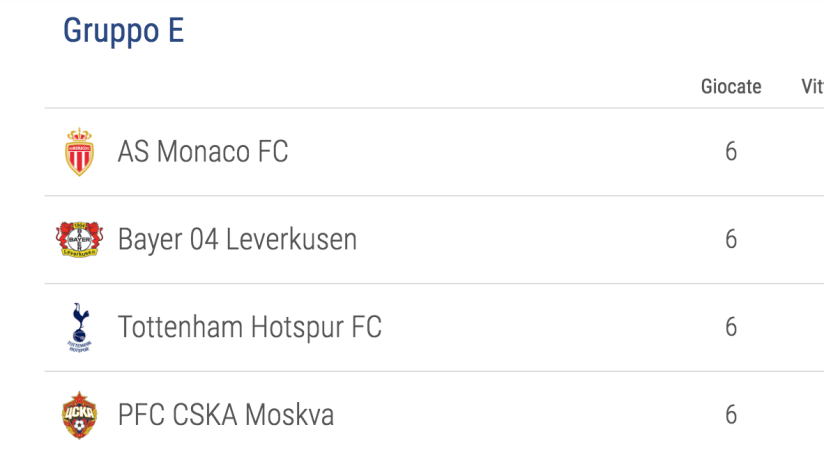824x464 pixels.
Task: Select the Tottenham Hotspur cockerel crest
Action: tap(79, 328)
